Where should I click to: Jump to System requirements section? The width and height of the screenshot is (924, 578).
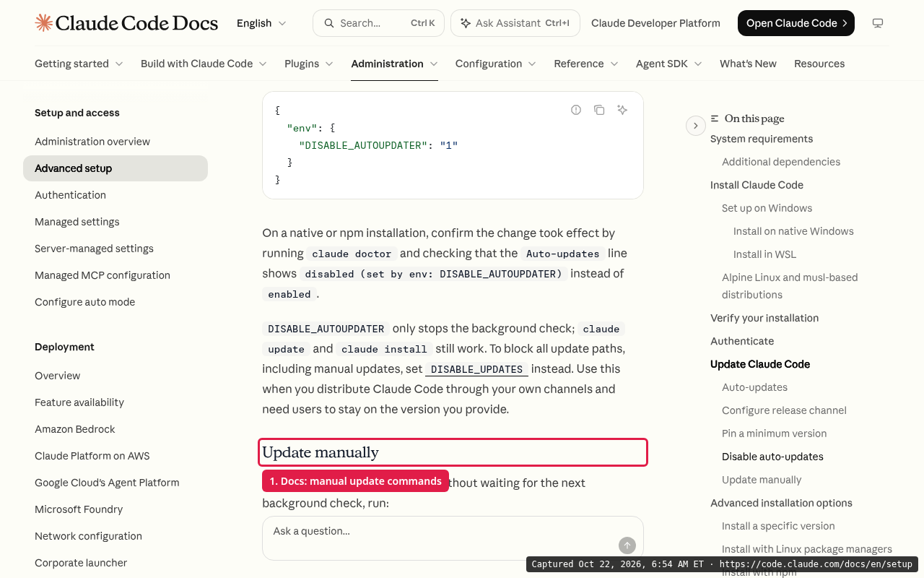762,139
